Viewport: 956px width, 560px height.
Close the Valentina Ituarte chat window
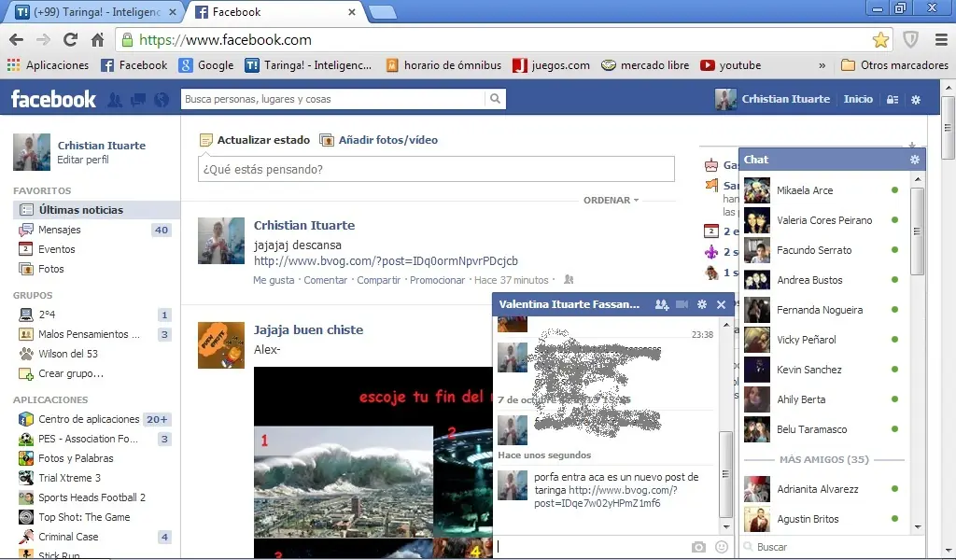tap(722, 304)
